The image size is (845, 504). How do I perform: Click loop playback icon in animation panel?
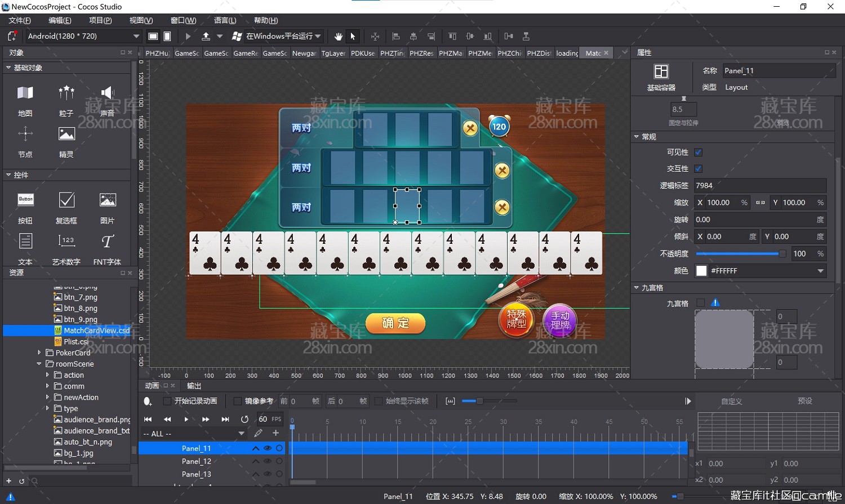tap(244, 419)
